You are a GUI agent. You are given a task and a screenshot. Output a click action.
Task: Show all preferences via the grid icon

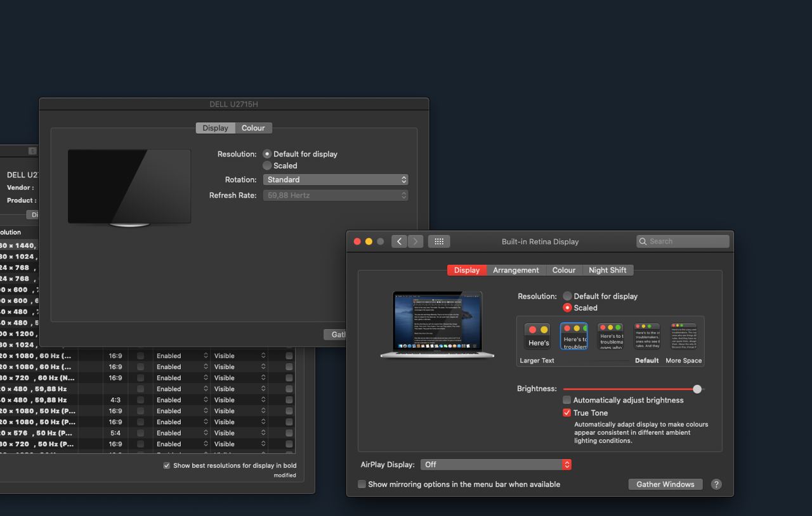pyautogui.click(x=439, y=242)
